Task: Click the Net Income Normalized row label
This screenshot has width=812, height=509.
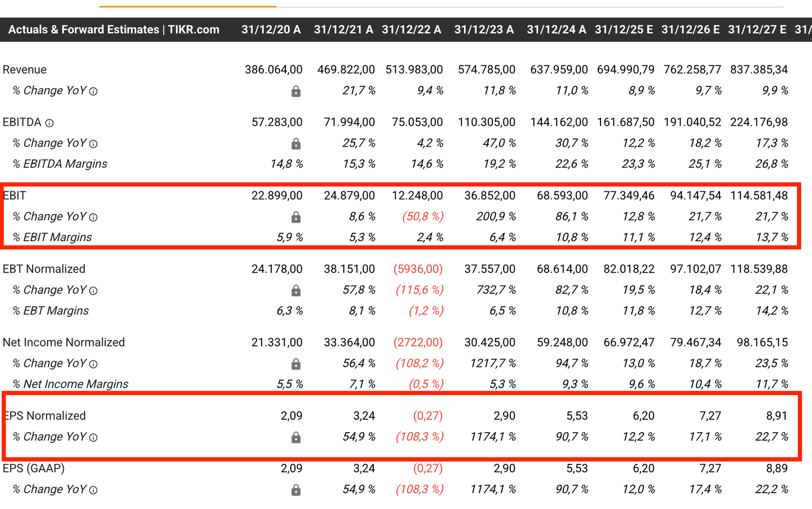Action: coord(64,342)
